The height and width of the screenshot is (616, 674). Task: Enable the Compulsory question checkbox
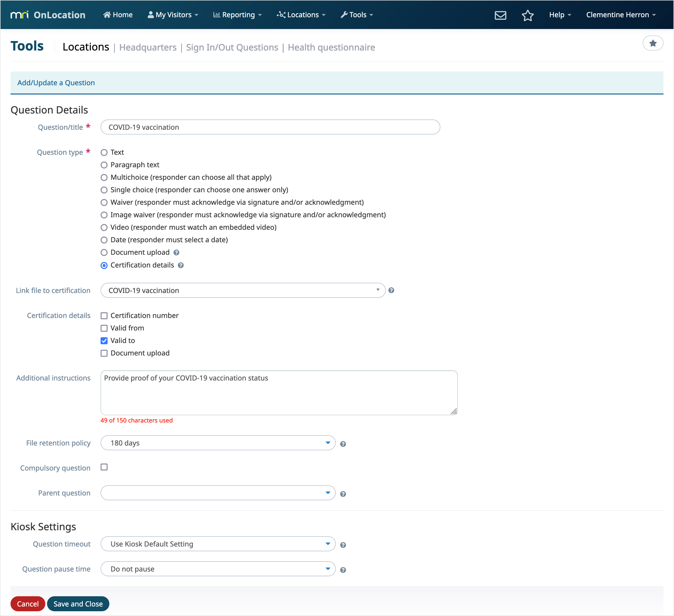[x=104, y=467]
